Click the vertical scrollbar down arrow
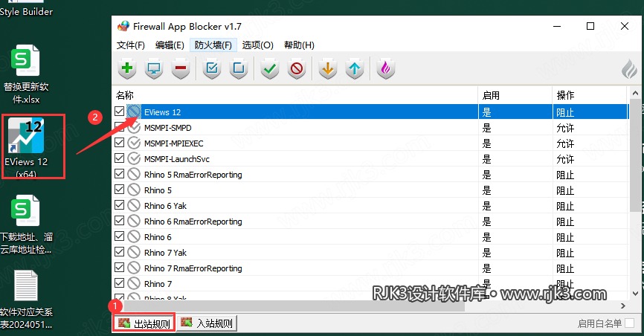This screenshot has width=644, height=336. coord(635,294)
